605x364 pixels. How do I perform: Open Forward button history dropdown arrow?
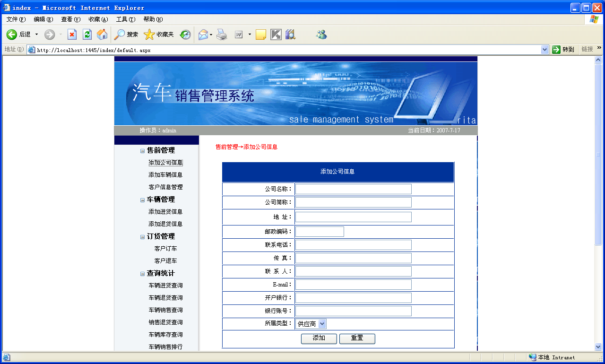pyautogui.click(x=60, y=35)
